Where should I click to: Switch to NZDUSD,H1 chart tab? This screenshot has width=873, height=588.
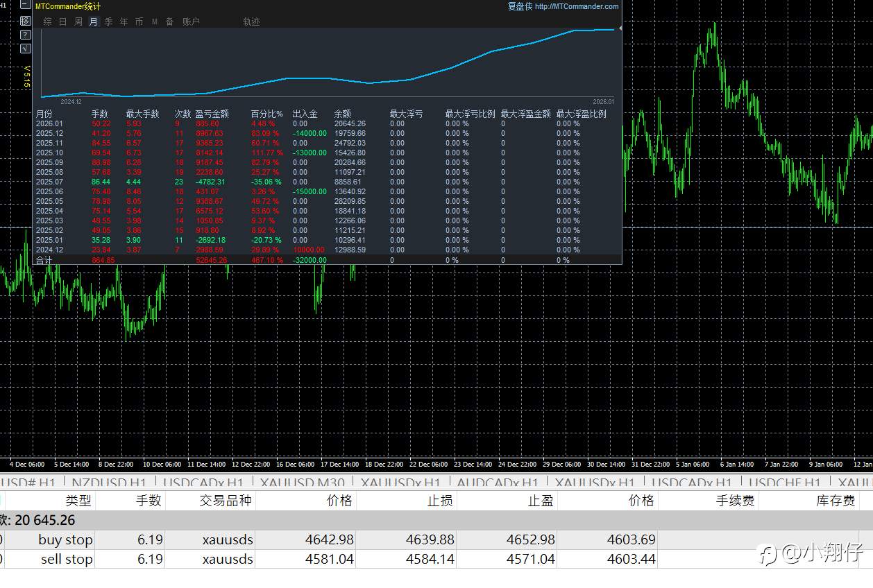coord(109,483)
